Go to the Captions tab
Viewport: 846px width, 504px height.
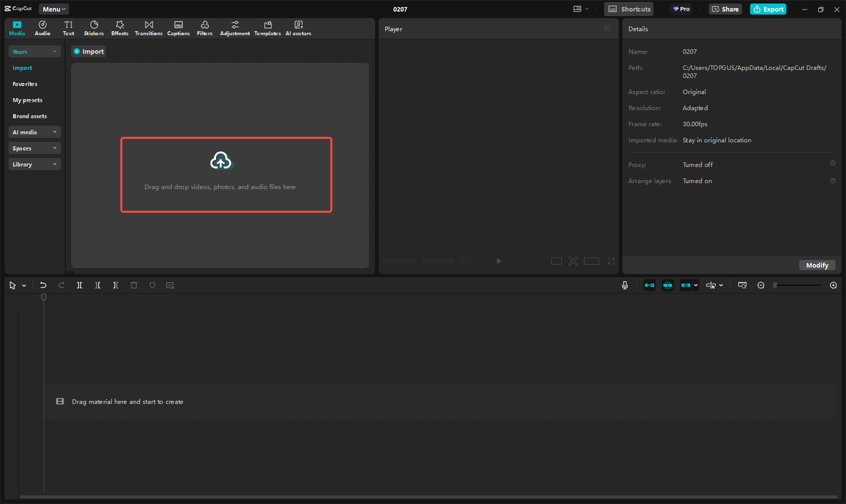[x=178, y=28]
